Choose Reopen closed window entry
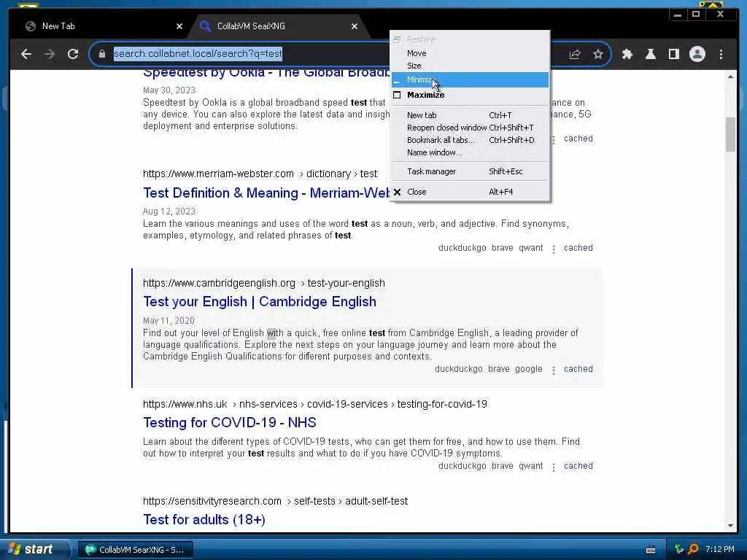 point(470,128)
